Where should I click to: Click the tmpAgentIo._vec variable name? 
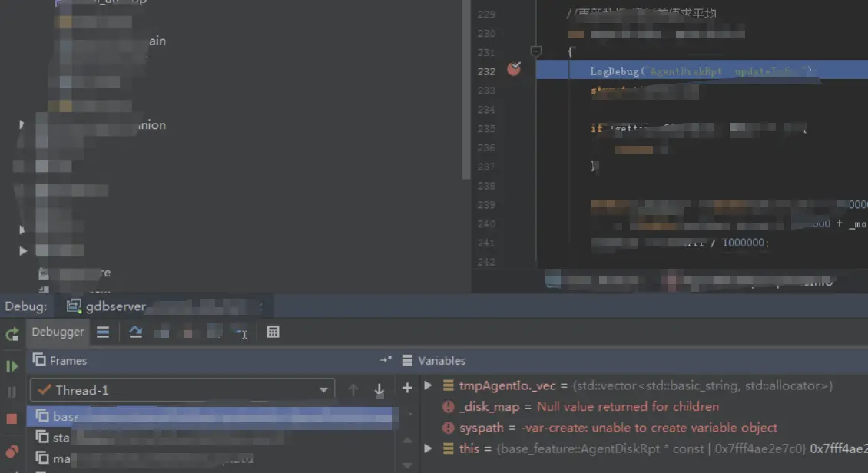[507, 385]
